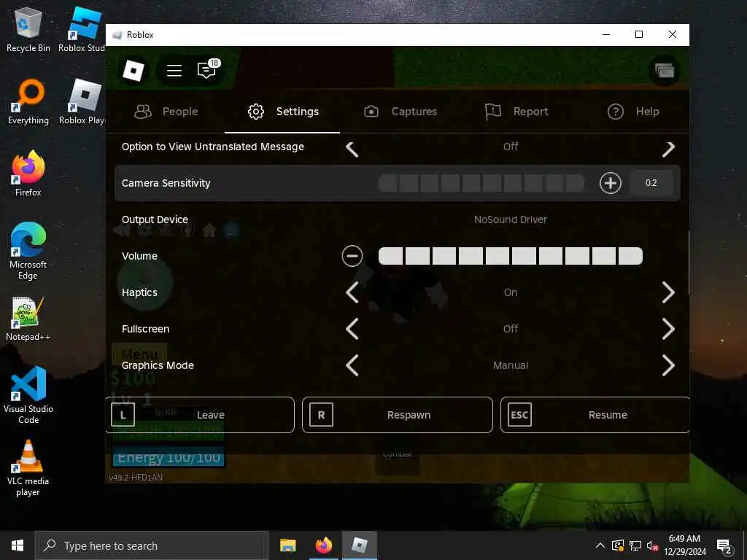This screenshot has height=560, width=747.
Task: Open Roblox Player desktop shortcut
Action: pos(82,102)
